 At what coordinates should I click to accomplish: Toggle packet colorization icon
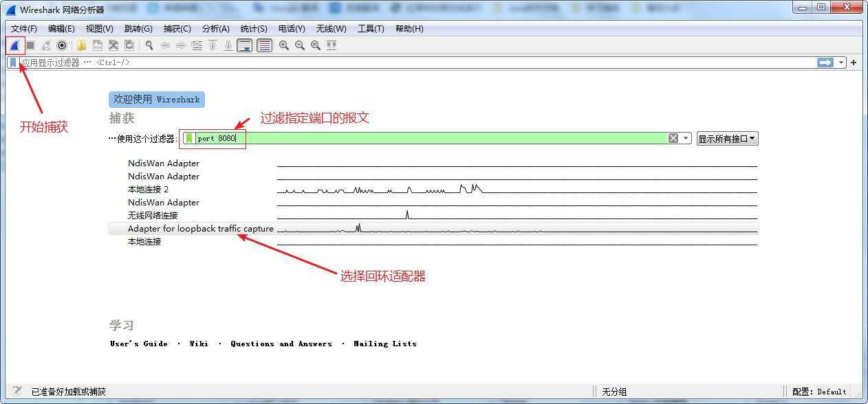pyautogui.click(x=264, y=45)
